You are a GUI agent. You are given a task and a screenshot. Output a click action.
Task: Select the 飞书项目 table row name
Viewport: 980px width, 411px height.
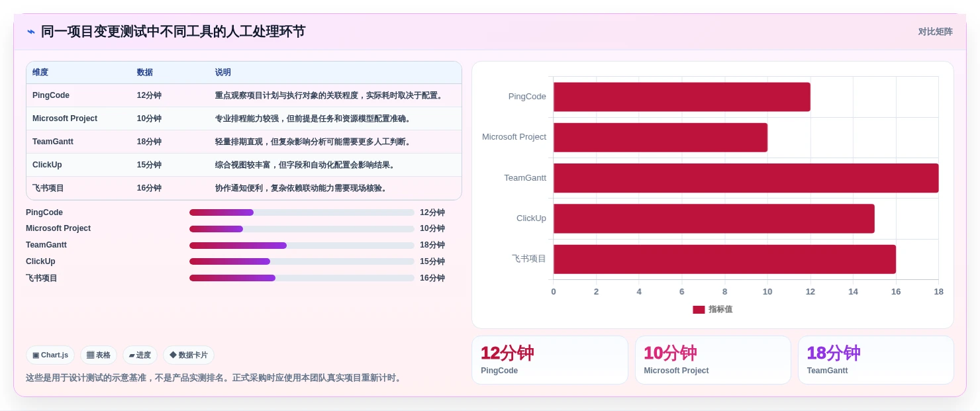(48, 188)
